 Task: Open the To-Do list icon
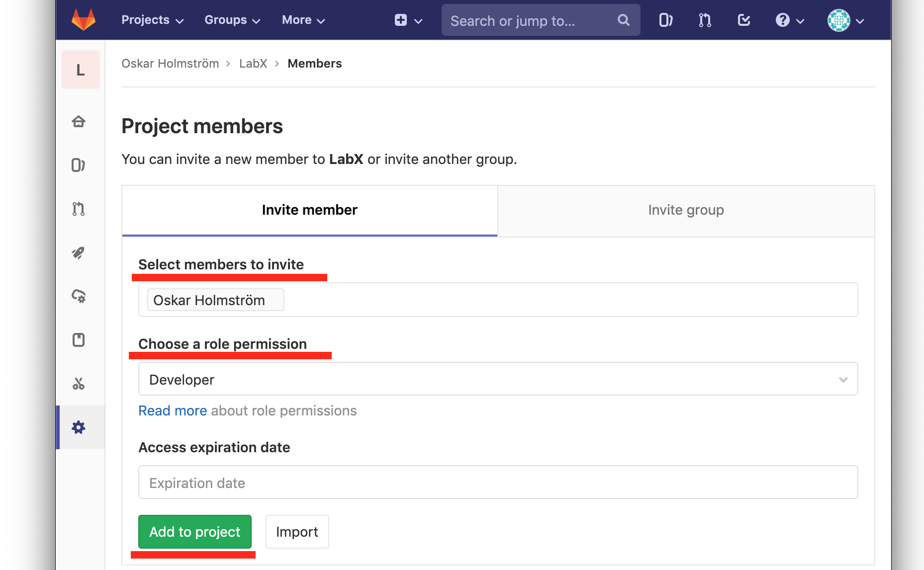(x=744, y=20)
